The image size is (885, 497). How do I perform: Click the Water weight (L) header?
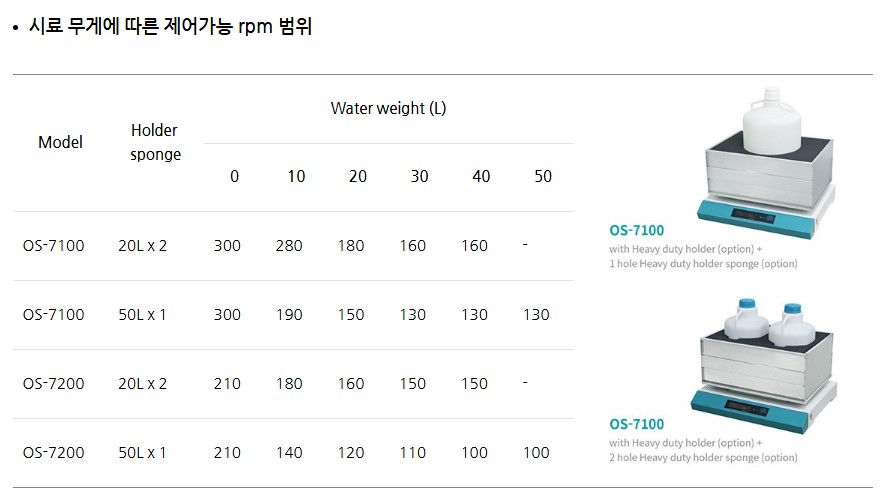388,108
